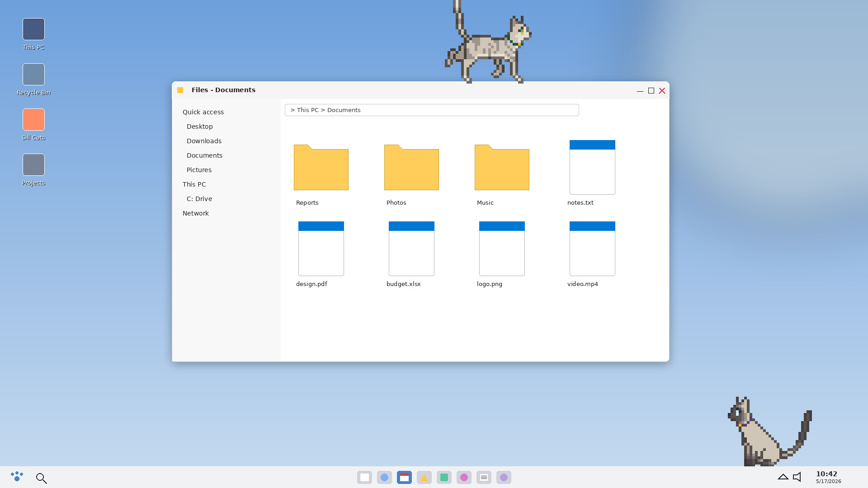Show hidden tray icons chevron
The image size is (868, 488).
(783, 477)
